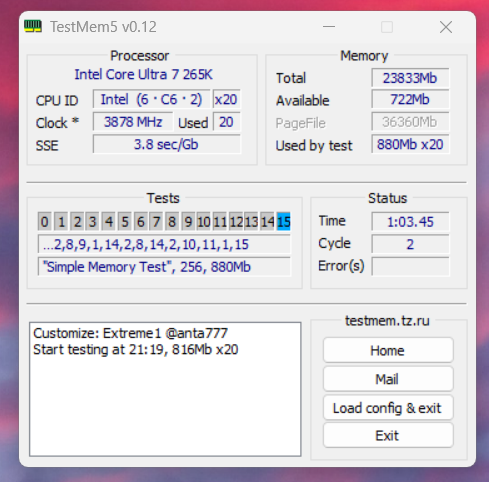Click the empty Error(s) field

(410, 267)
